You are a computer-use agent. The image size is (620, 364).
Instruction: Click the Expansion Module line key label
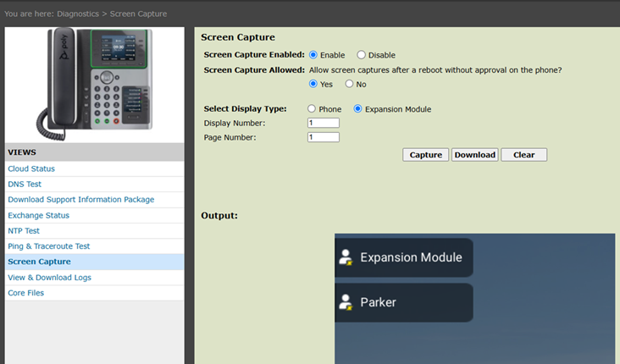tap(412, 257)
